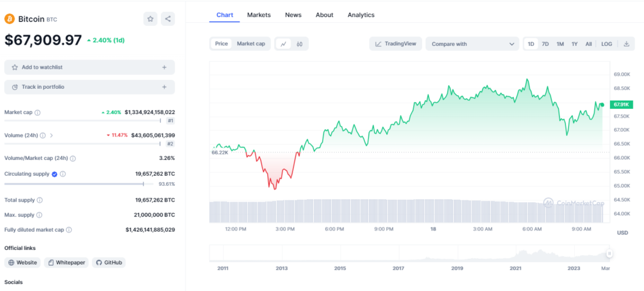
Task: Toggle chart to Market cap
Action: click(250, 44)
